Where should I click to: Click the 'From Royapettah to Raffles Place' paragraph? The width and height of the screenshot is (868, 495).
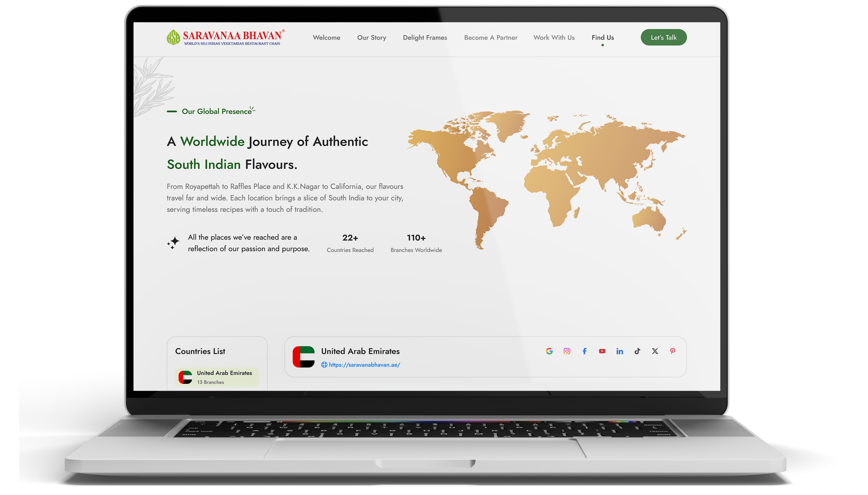coord(285,198)
